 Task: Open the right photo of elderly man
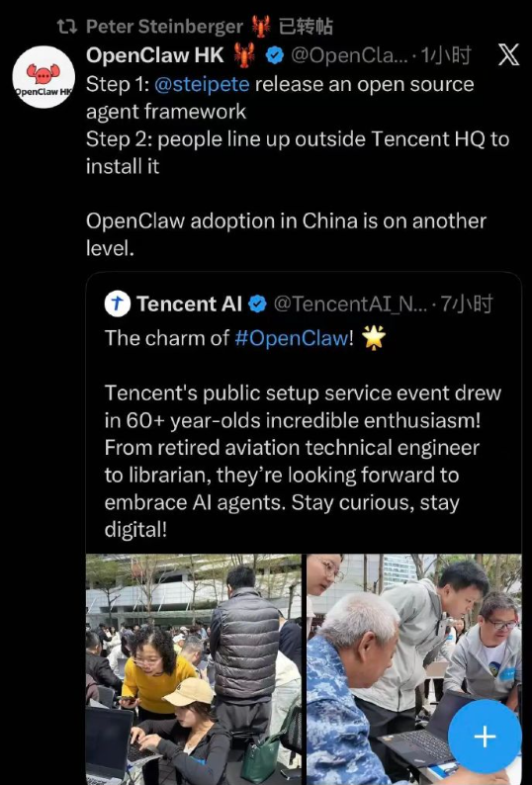[x=414, y=669]
